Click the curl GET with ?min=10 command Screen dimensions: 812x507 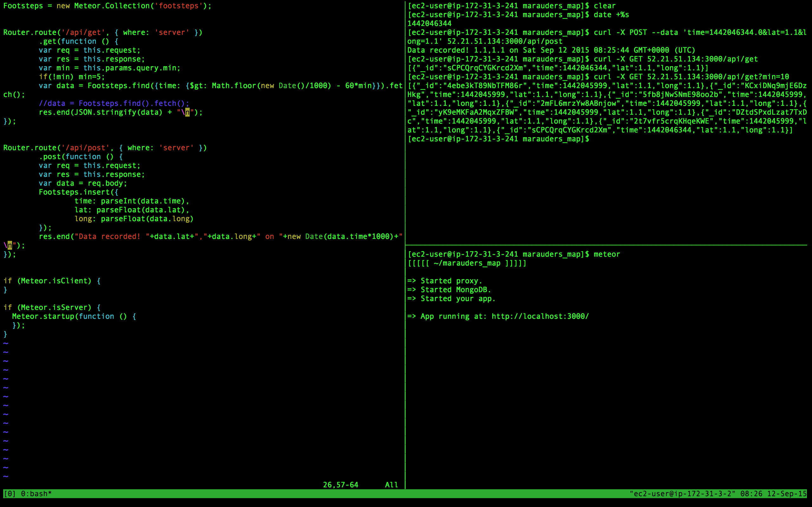click(691, 77)
